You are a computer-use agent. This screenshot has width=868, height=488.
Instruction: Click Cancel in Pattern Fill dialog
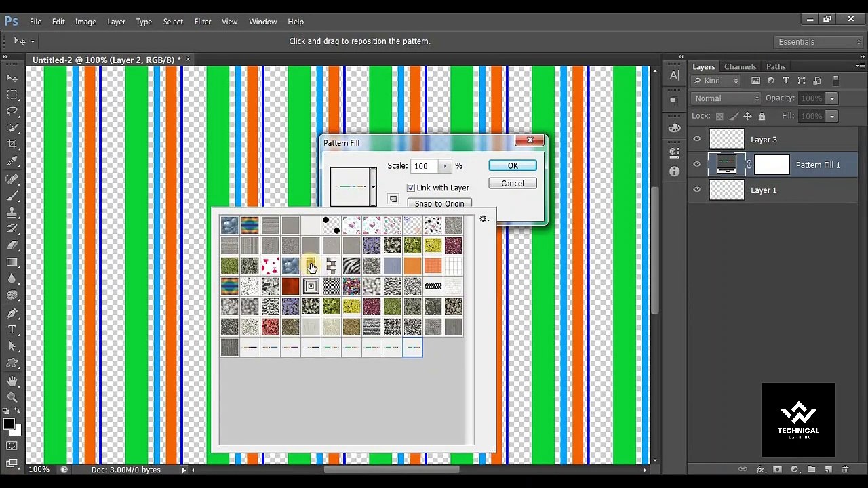(513, 184)
